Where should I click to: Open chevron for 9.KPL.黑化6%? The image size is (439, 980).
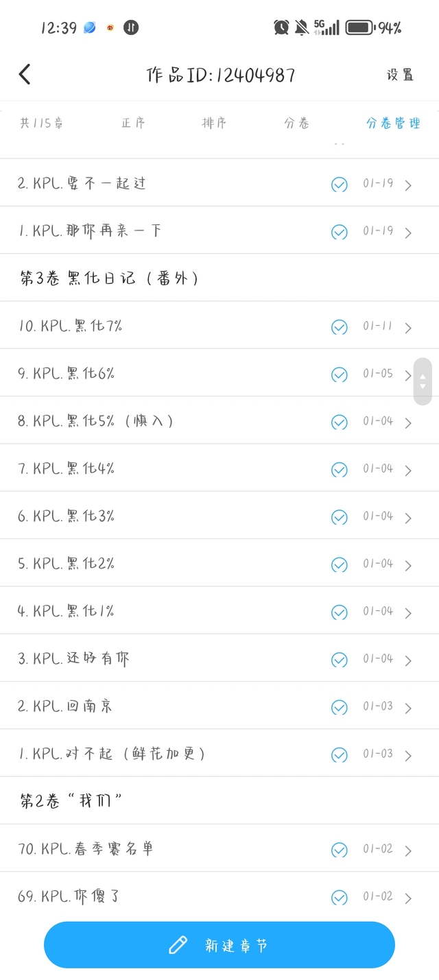[x=408, y=376]
